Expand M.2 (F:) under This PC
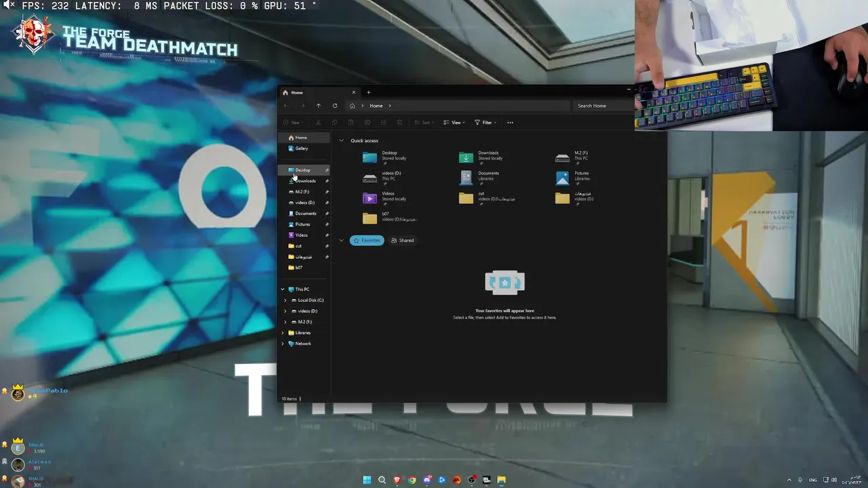The width and height of the screenshot is (868, 488). coord(285,322)
